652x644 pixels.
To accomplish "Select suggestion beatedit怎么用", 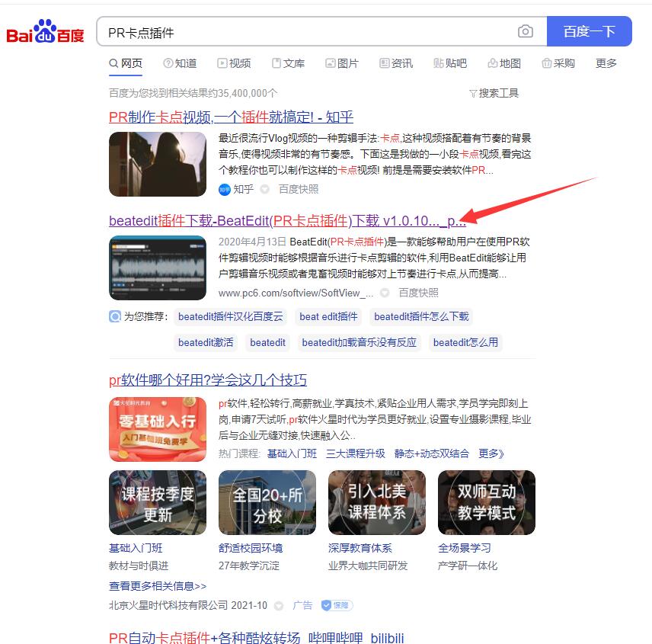I will pyautogui.click(x=465, y=342).
